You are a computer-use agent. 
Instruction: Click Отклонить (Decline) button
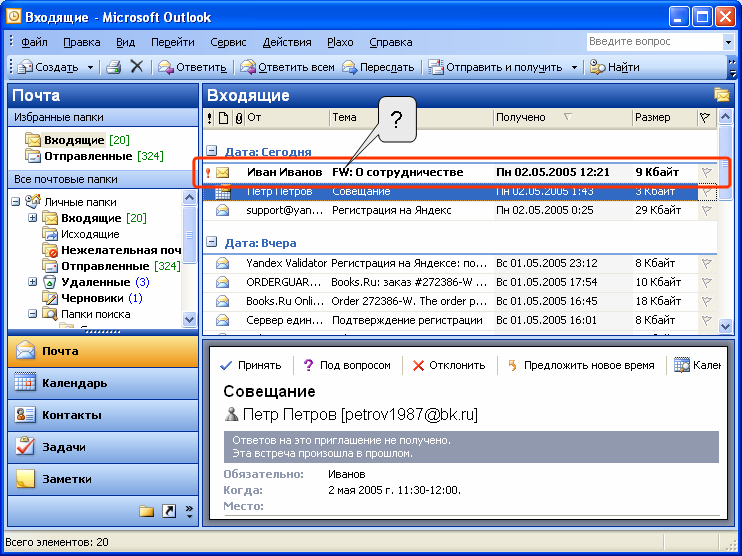point(449,365)
